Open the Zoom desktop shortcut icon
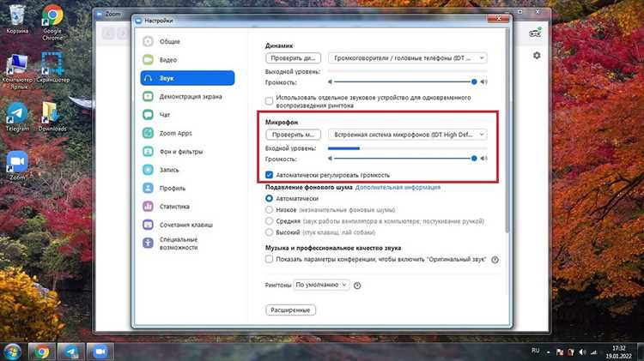 17,165
